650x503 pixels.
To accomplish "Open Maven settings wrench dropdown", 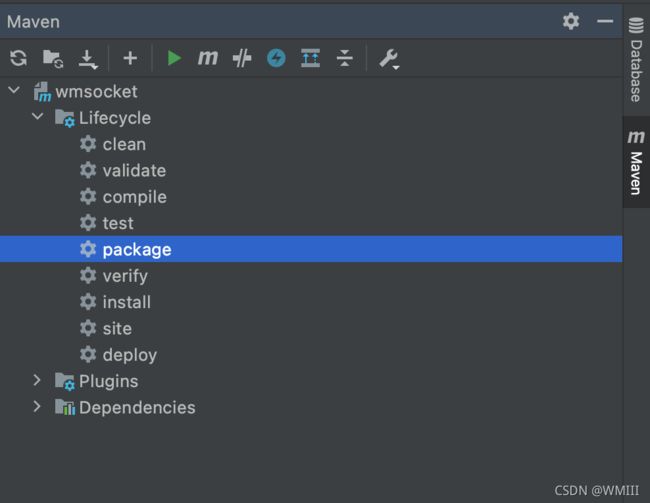I will pyautogui.click(x=389, y=59).
